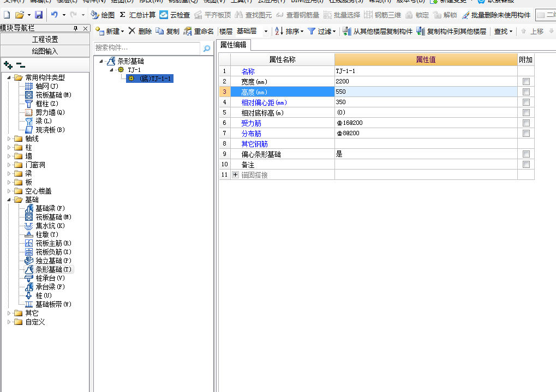The height and width of the screenshot is (392, 556).
Task: Toggle 备注 附加 checkbox
Action: click(526, 165)
